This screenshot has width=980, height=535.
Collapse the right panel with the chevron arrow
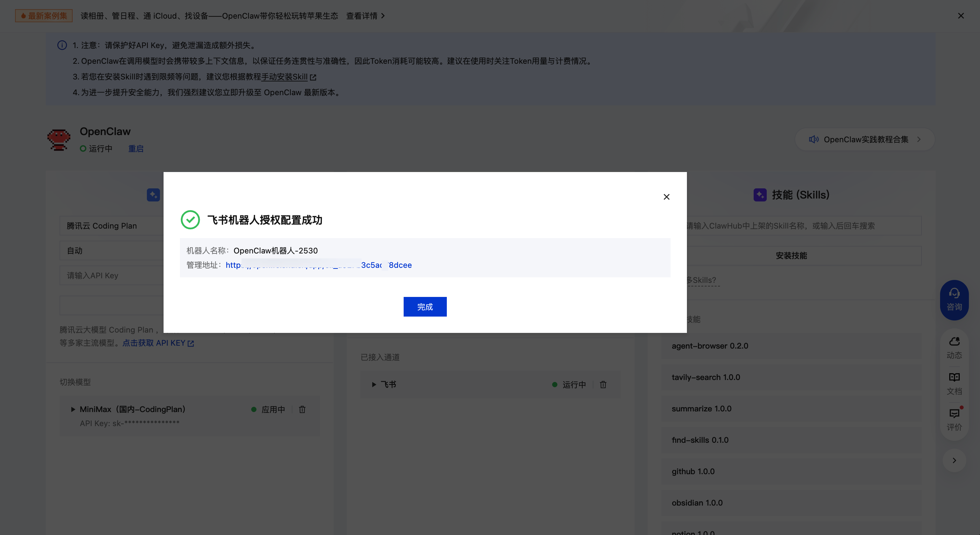point(954,460)
